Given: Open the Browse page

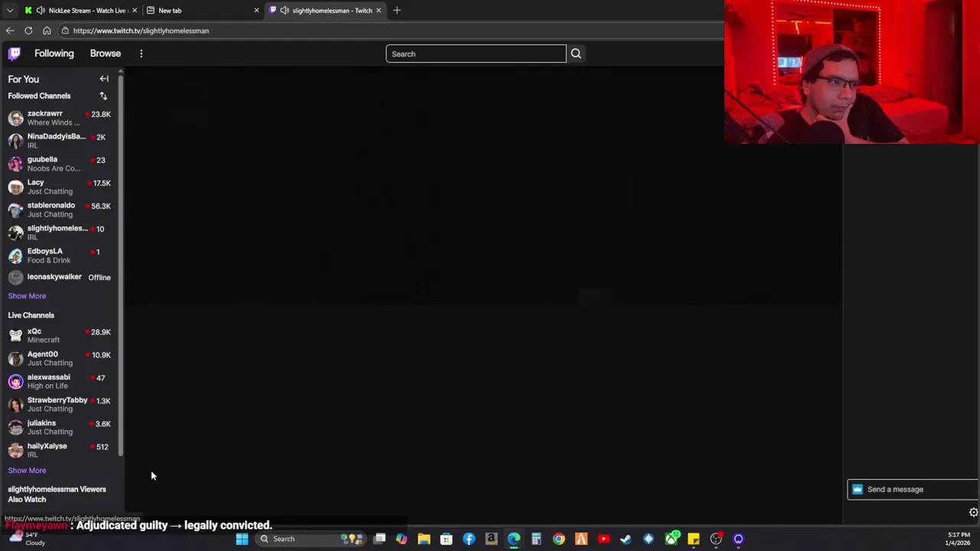Looking at the screenshot, I should pos(105,54).
